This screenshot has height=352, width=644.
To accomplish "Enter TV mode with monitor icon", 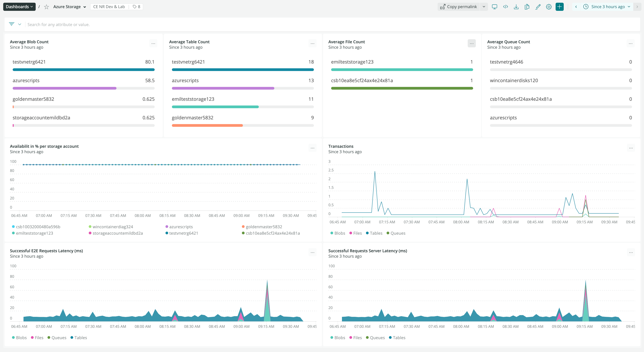I will (494, 7).
